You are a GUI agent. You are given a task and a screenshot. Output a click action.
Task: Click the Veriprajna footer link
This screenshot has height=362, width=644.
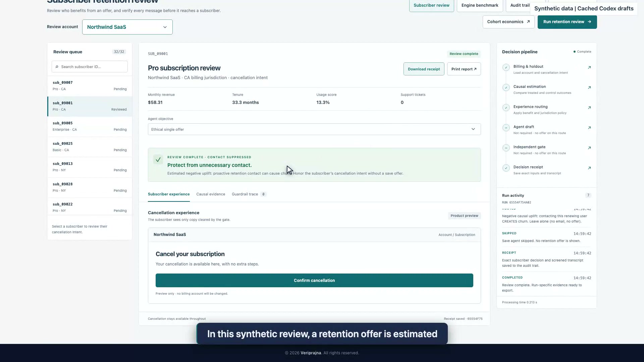(x=311, y=353)
